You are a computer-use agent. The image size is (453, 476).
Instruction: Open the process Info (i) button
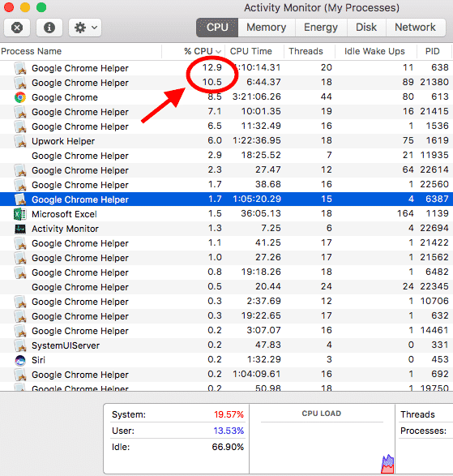[49, 28]
